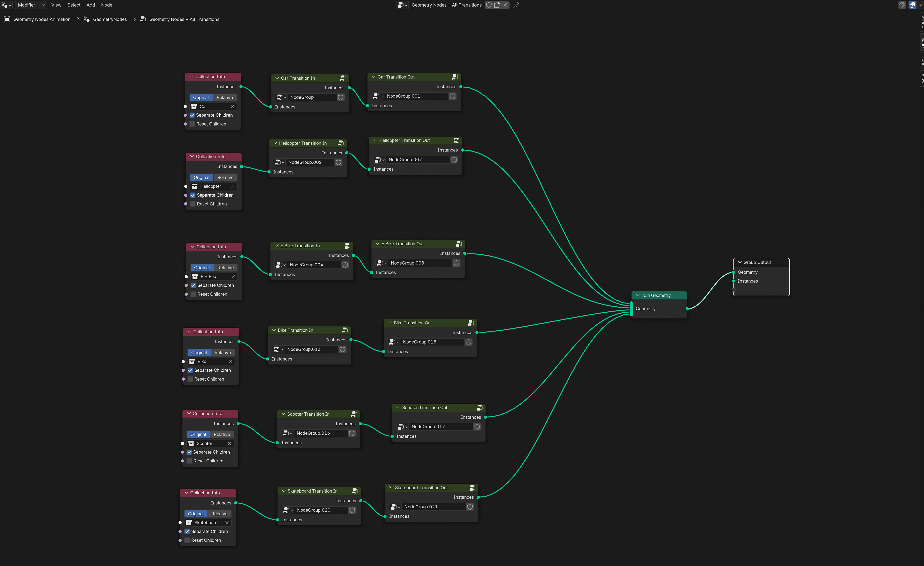Open the Node menu

[107, 5]
